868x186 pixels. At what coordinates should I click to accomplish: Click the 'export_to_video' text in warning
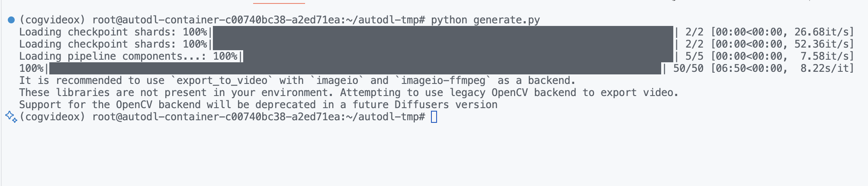point(222,80)
